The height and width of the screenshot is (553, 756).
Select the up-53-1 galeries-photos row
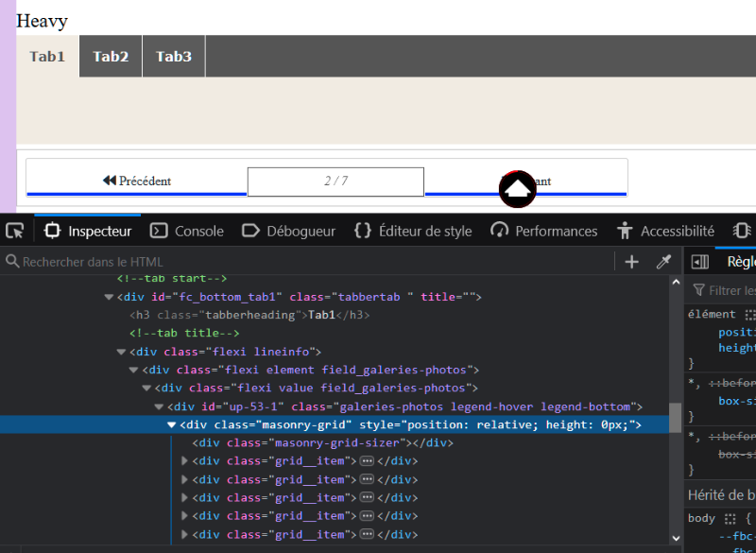335,406
